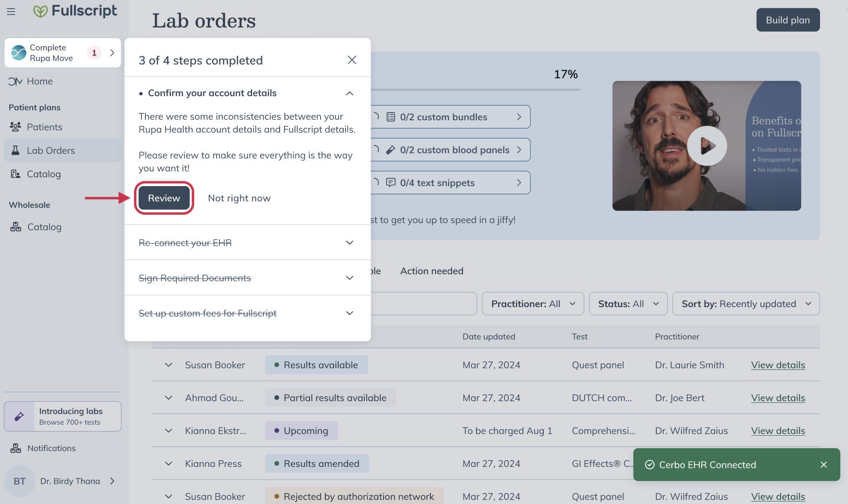
Task: Open the Practitioner: All filter dropdown
Action: [532, 303]
